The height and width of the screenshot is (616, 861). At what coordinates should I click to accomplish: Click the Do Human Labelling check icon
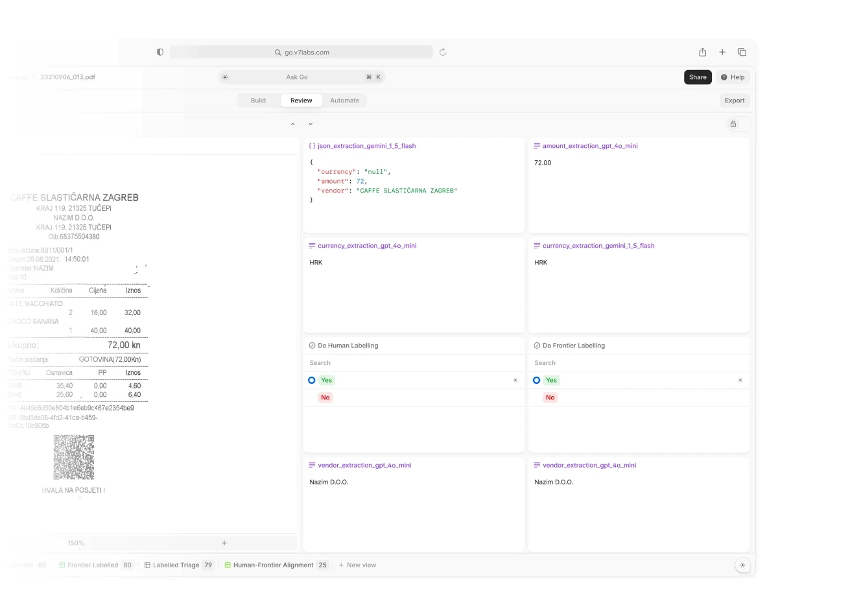(312, 346)
